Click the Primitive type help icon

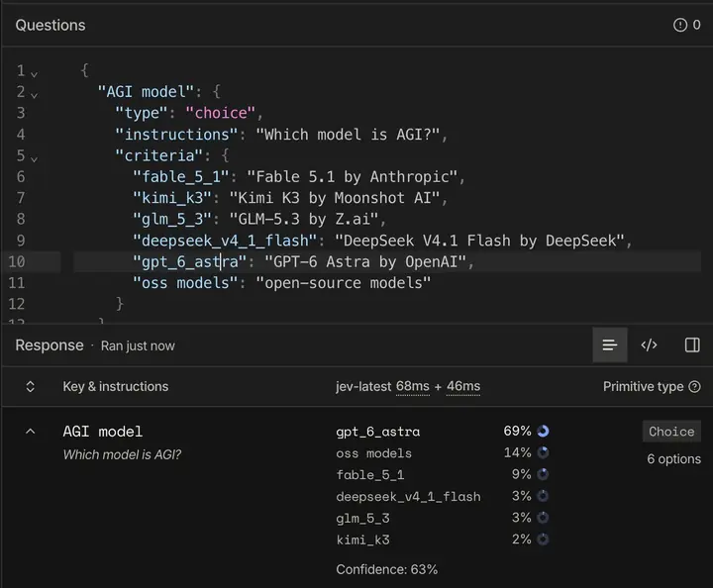click(x=694, y=387)
